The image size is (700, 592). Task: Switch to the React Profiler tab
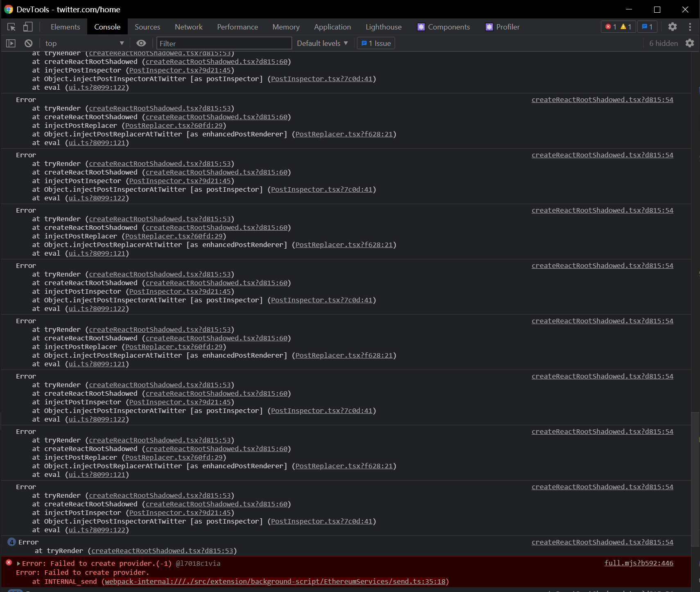(x=503, y=27)
